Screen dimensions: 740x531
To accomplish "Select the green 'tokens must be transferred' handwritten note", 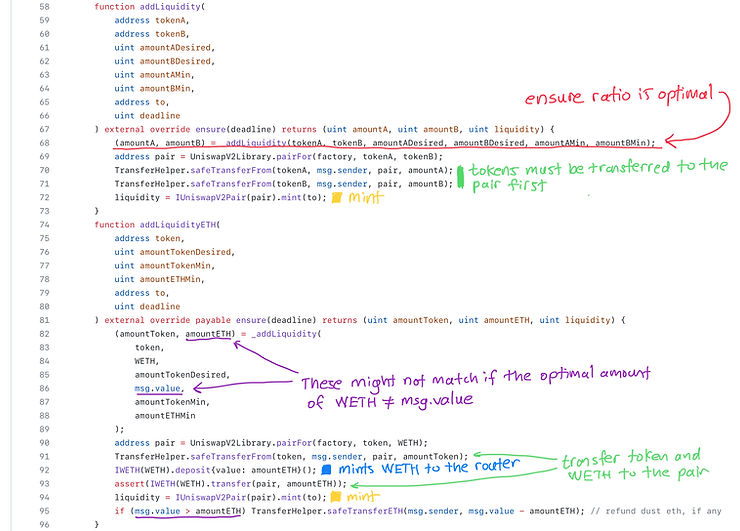I will pyautogui.click(x=598, y=174).
